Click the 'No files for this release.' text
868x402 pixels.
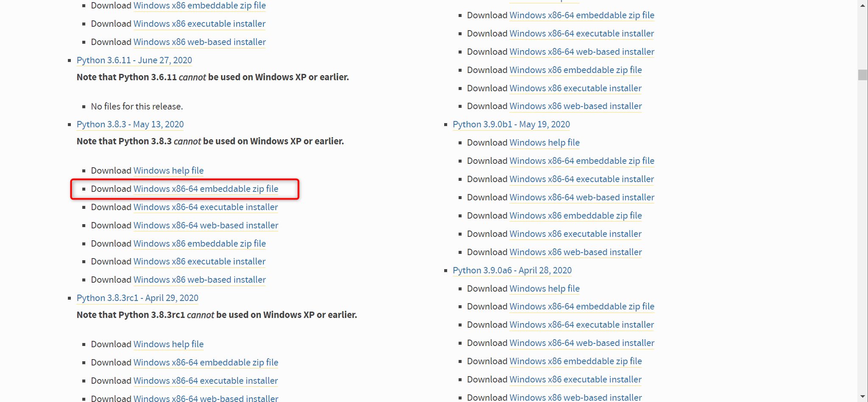click(137, 107)
